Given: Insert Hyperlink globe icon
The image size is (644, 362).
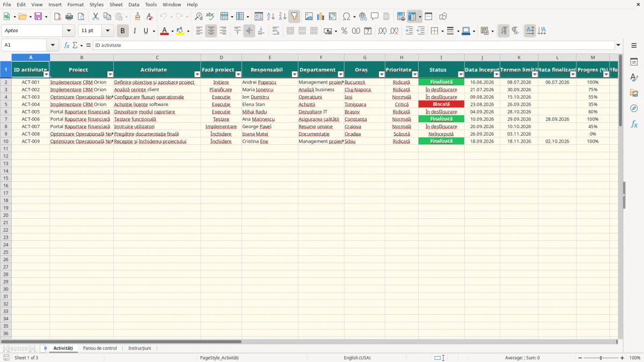Looking at the screenshot, I should click(x=363, y=17).
